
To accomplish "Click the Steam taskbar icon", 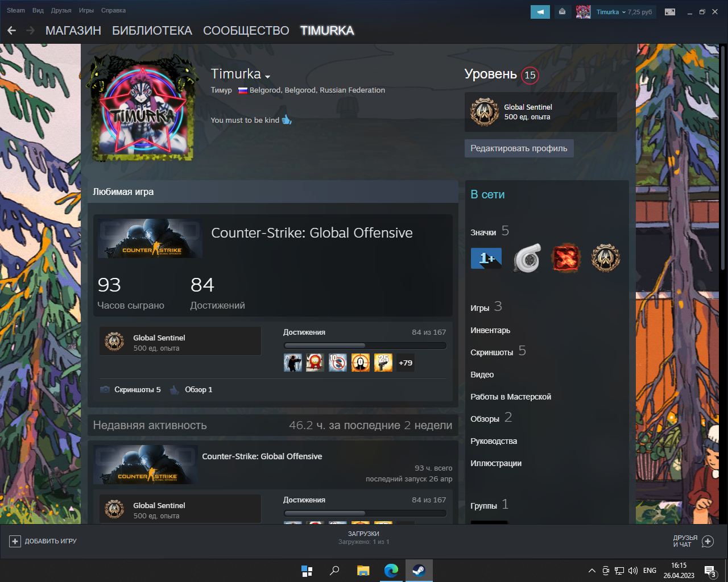I will (x=419, y=571).
